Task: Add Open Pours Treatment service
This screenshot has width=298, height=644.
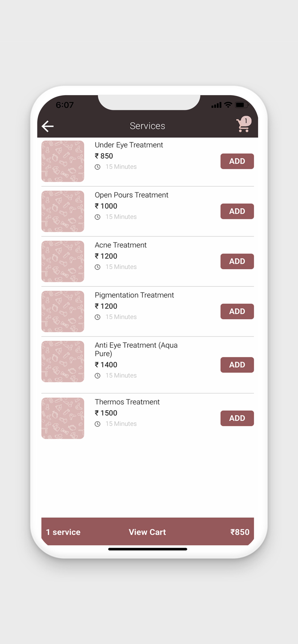Action: [x=237, y=211]
